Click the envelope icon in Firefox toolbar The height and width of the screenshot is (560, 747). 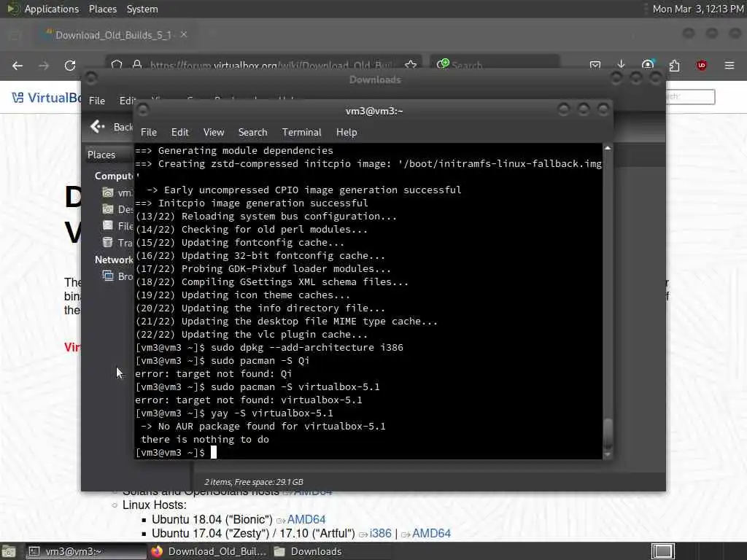click(595, 65)
